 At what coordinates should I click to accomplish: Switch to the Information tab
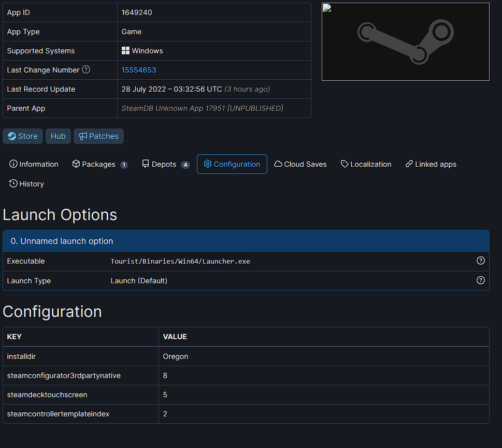(34, 164)
